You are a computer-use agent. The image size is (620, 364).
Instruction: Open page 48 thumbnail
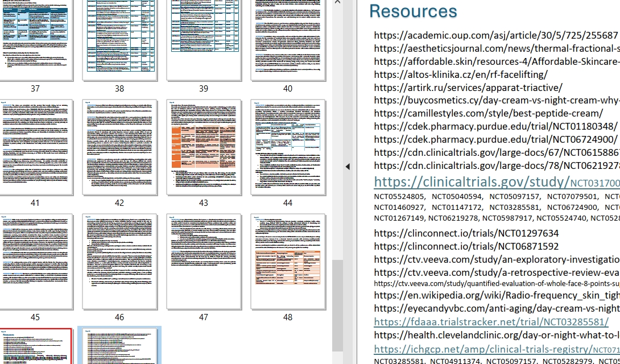pos(288,262)
